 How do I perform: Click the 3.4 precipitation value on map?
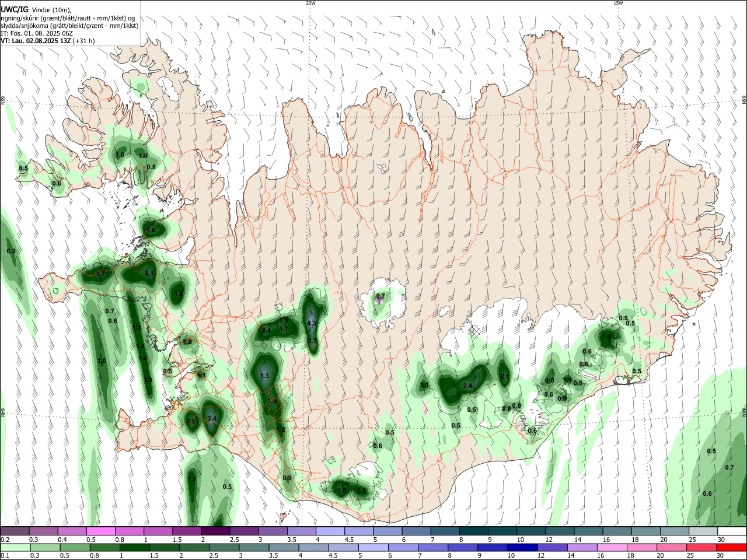coord(212,418)
